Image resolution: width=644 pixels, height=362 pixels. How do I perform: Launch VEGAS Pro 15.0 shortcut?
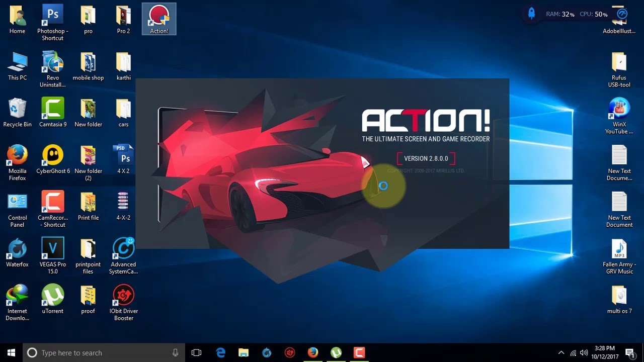[53, 256]
